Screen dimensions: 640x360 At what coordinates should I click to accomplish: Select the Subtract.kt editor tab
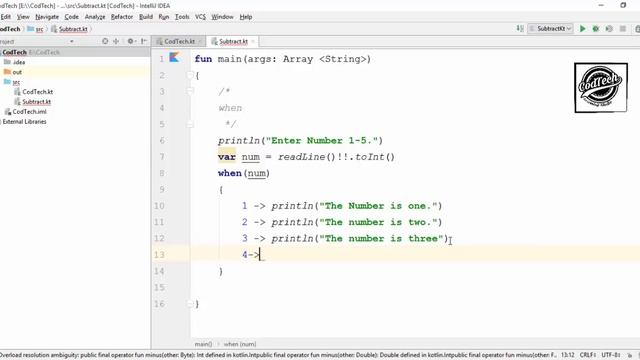point(233,42)
